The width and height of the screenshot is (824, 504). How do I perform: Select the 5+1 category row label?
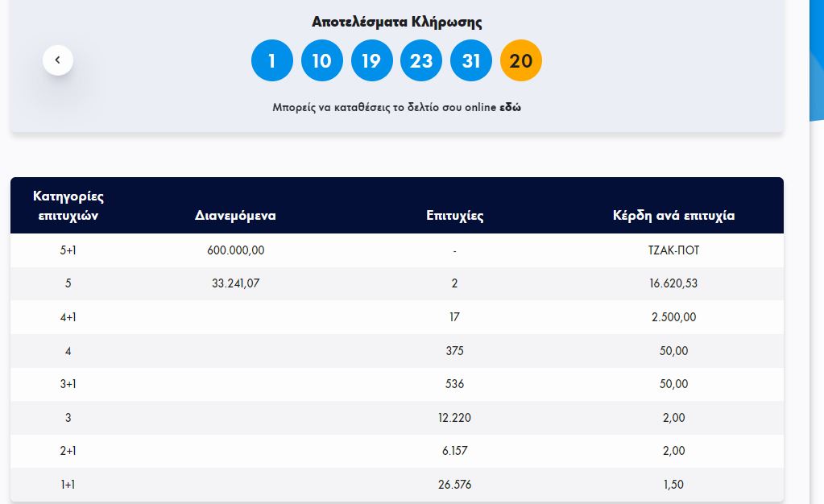(x=68, y=250)
